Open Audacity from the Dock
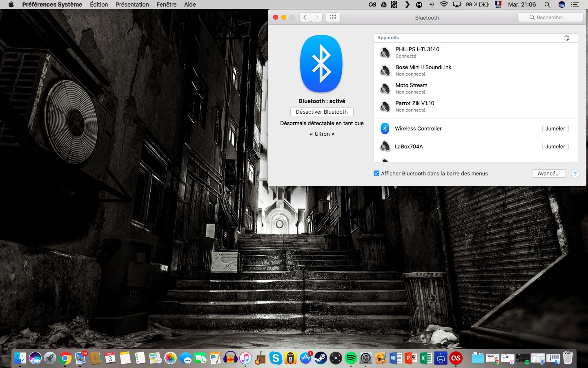588x368 pixels. pyautogui.click(x=229, y=359)
